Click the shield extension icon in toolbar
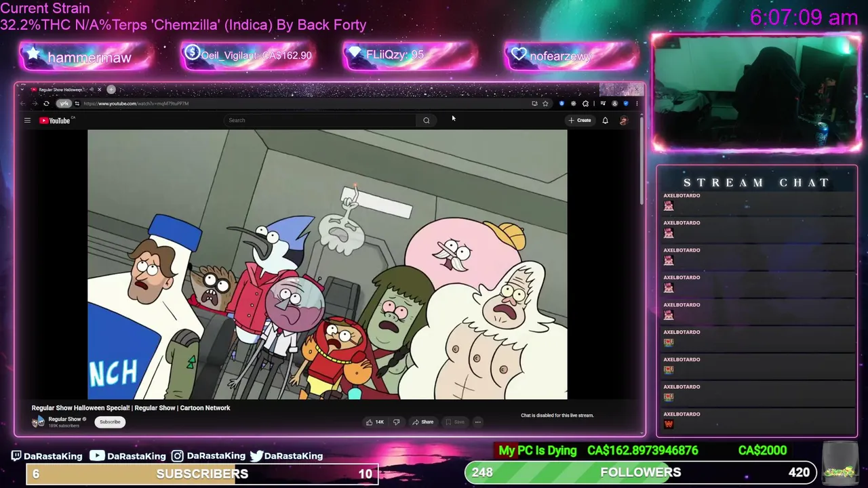 point(561,104)
